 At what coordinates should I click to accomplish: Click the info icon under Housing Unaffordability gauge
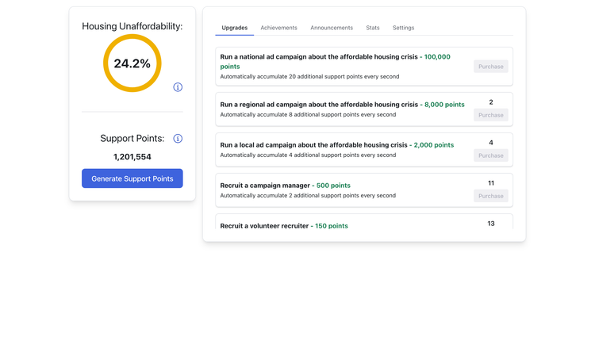[178, 87]
